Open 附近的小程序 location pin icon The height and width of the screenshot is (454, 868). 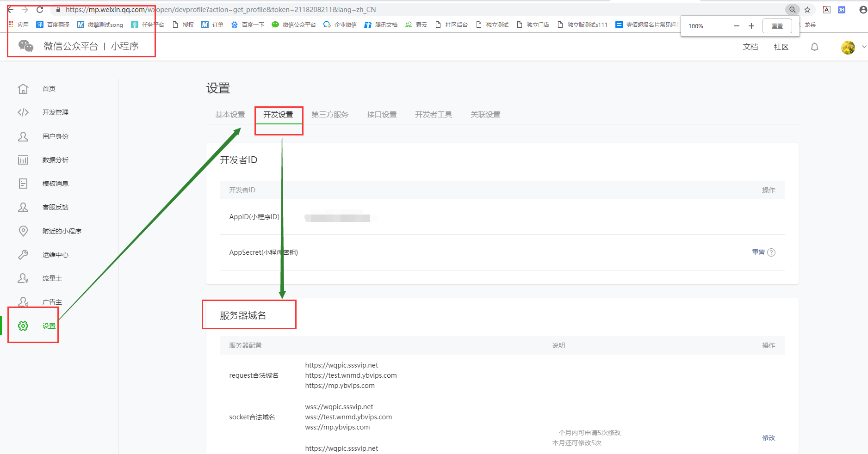click(23, 231)
